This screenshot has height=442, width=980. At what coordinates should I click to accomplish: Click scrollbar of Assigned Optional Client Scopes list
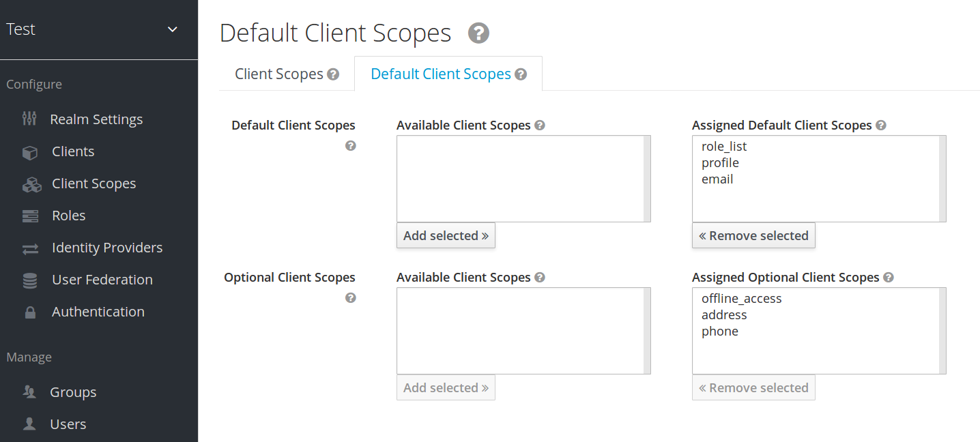(x=942, y=331)
